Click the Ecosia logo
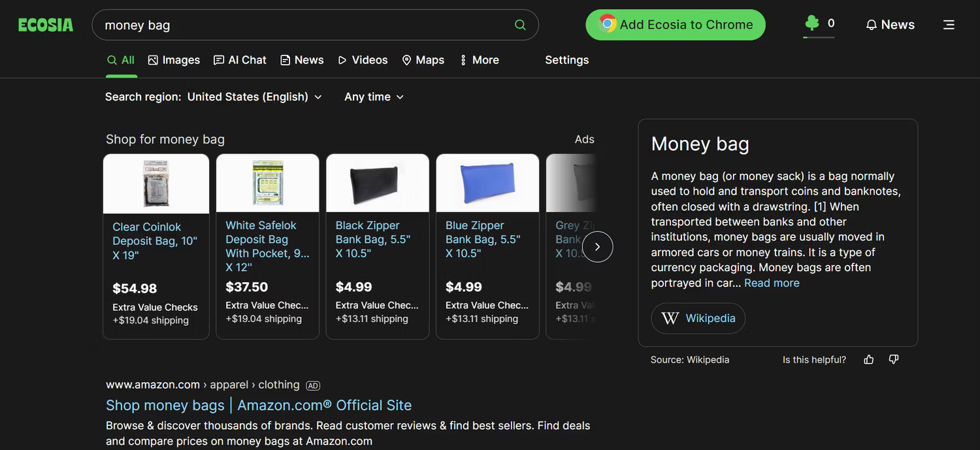980x450 pixels. [x=46, y=25]
